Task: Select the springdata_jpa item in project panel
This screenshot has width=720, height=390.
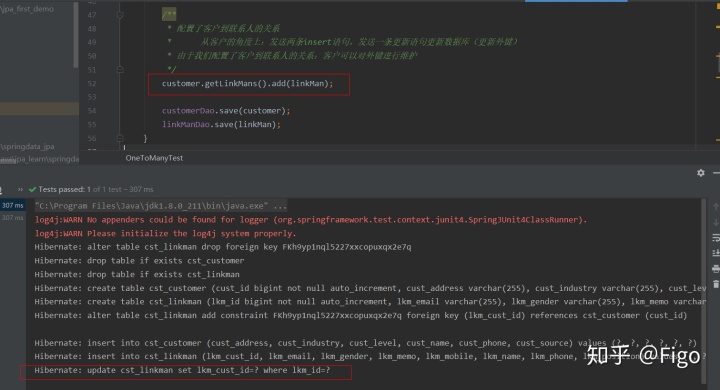Action: (x=28, y=147)
